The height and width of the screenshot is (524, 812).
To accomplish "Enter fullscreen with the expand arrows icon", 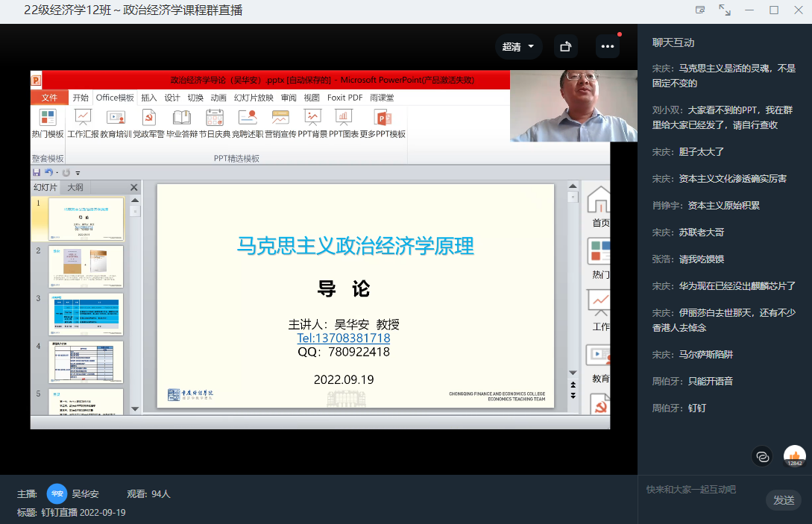I will click(x=724, y=10).
